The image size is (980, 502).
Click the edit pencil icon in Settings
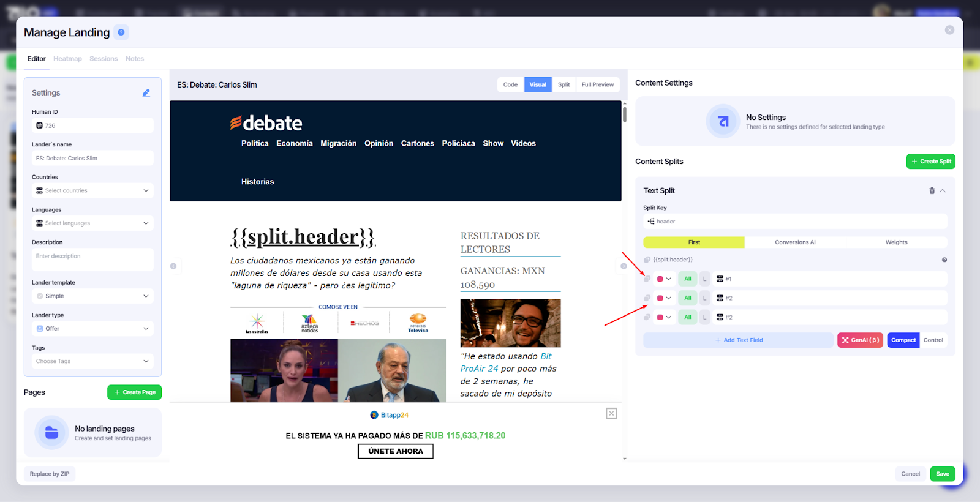click(146, 93)
